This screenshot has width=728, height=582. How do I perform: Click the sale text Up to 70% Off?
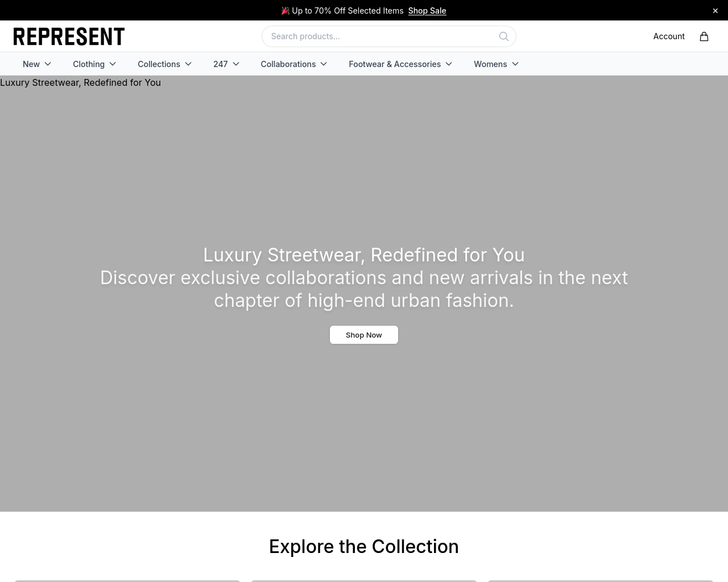point(342,11)
